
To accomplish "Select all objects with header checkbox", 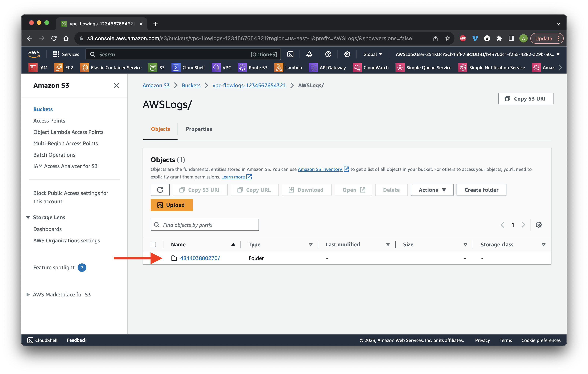I will point(153,244).
